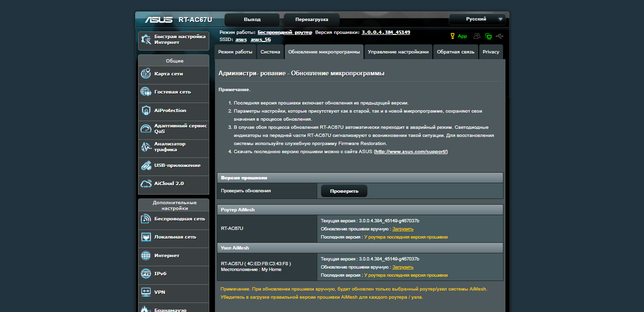Open the Network Map (Карта сети) icon

[x=146, y=74]
